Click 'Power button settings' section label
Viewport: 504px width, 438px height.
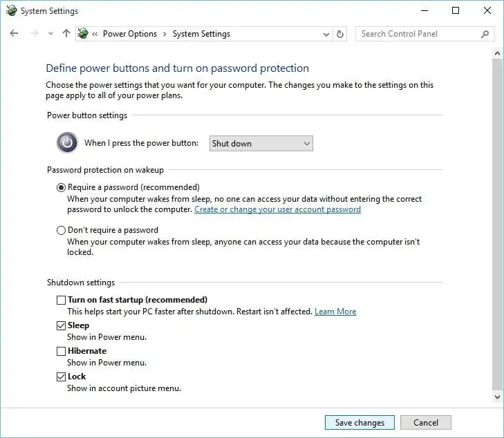(x=87, y=115)
